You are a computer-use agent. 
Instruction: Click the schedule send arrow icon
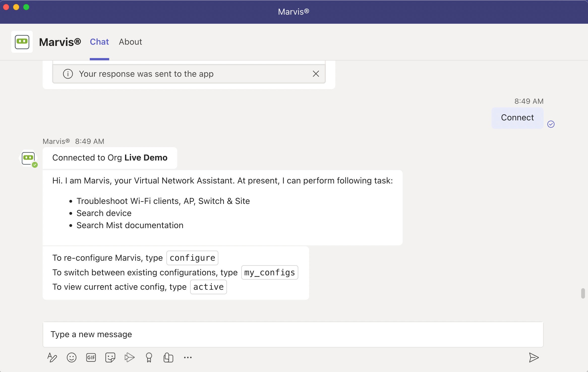click(130, 357)
